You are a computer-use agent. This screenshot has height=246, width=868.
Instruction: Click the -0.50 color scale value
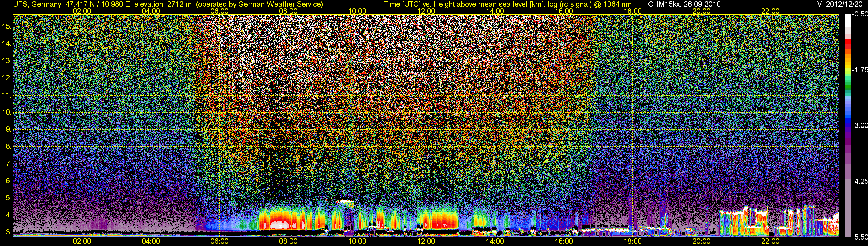pos(860,14)
